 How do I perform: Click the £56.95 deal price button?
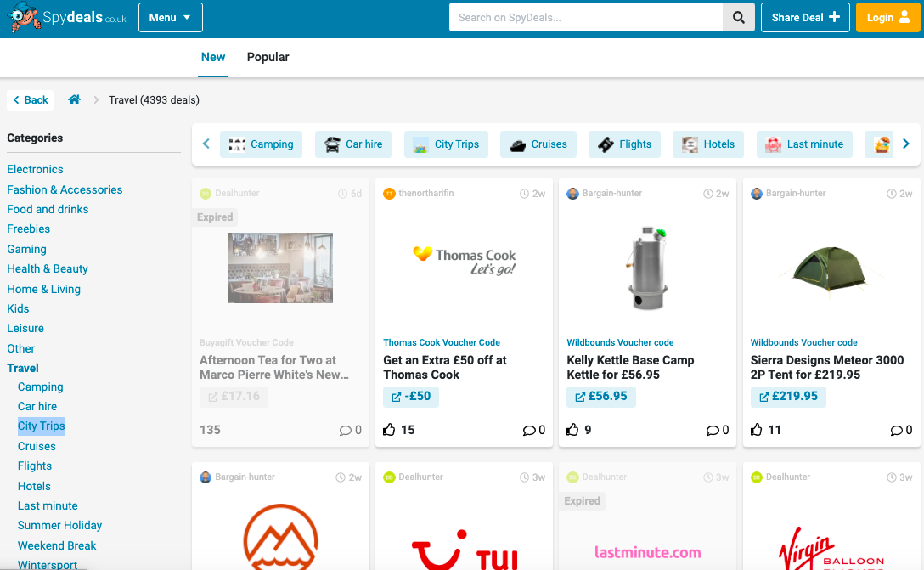click(x=601, y=397)
